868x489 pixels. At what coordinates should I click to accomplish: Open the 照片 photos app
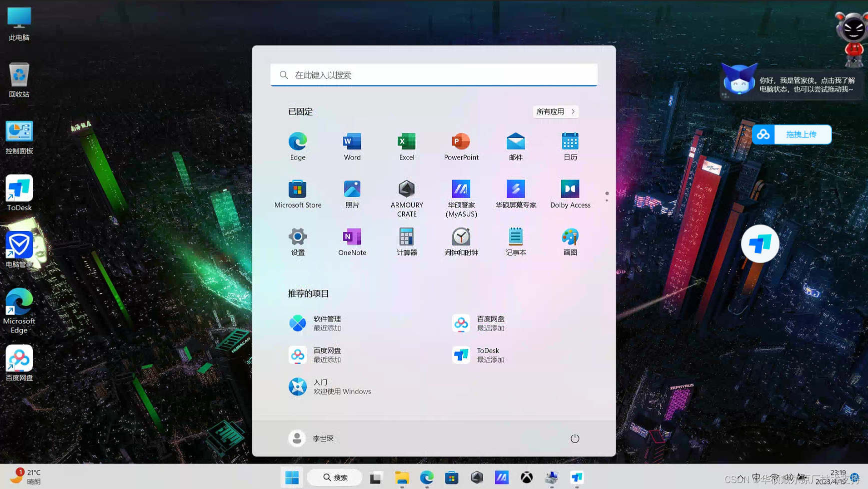coord(352,194)
